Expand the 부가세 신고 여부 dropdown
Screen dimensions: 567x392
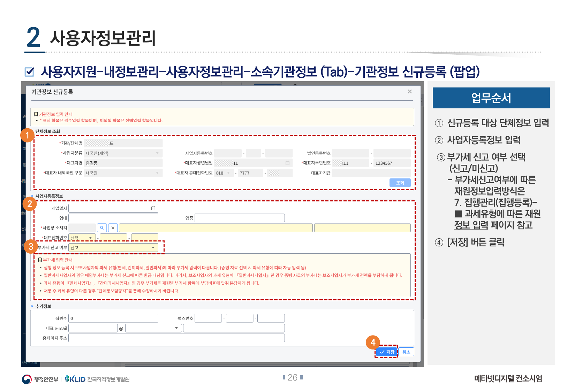click(x=153, y=248)
